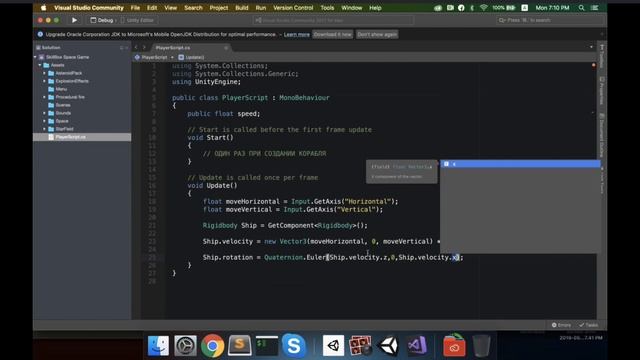Click the Don't show again button
This screenshot has height=360, width=640.
377,35
